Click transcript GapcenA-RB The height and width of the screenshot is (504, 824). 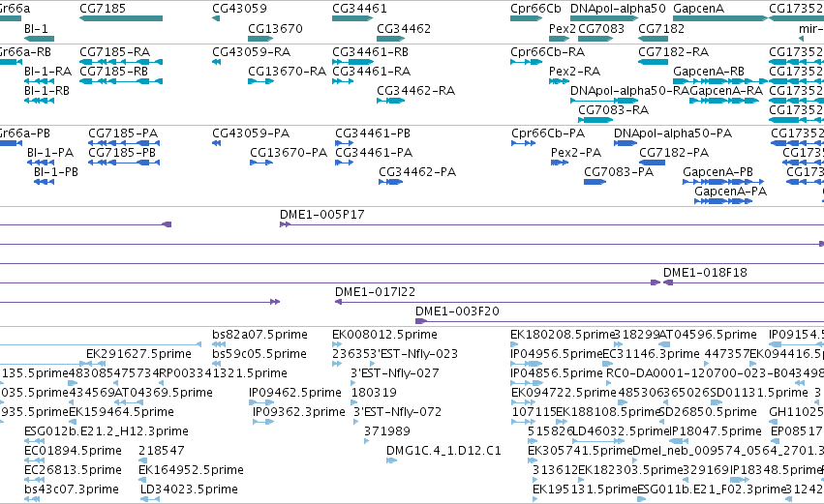[720, 81]
